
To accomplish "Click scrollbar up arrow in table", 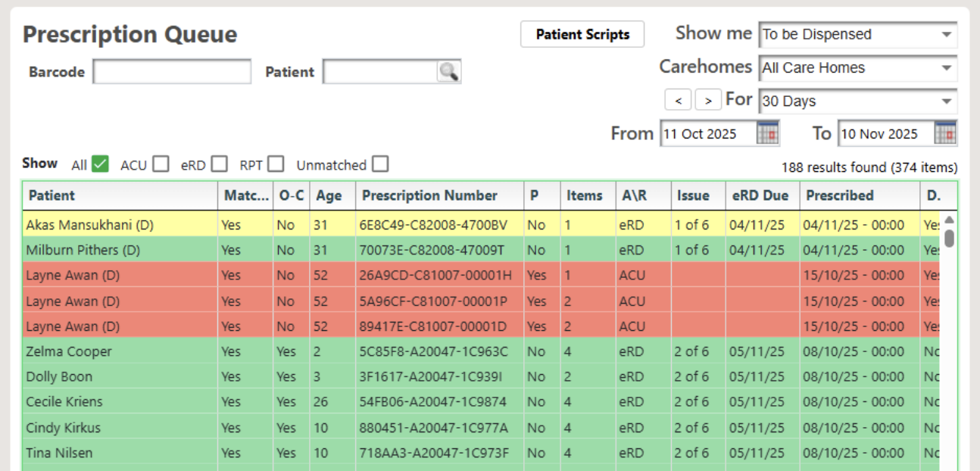I will [949, 220].
